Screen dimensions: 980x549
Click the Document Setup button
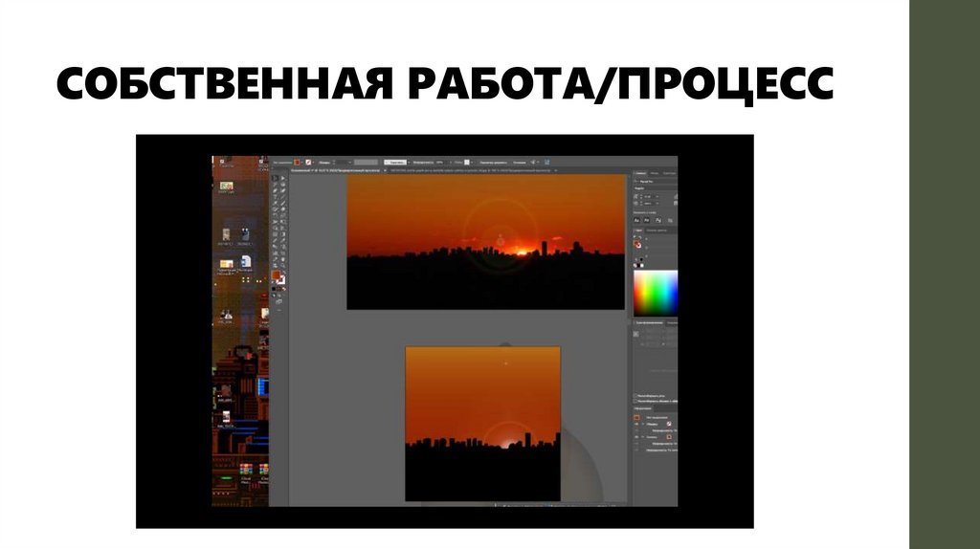tap(493, 163)
